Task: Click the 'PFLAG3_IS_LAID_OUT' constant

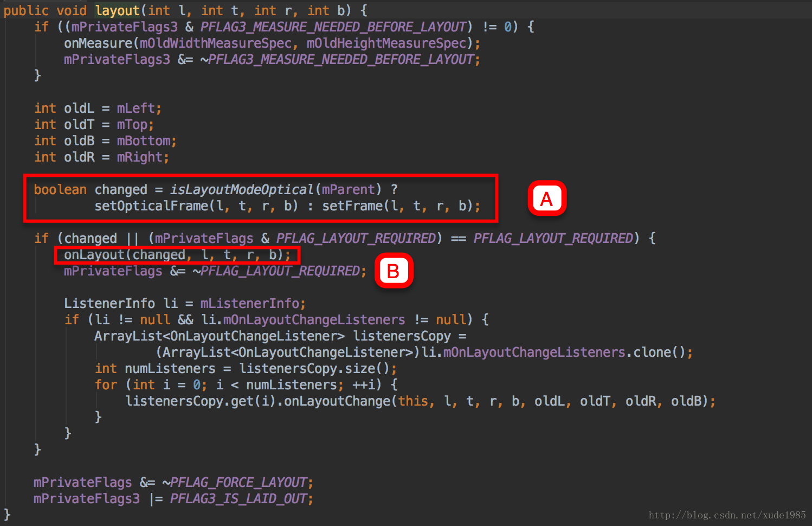Action: click(x=239, y=499)
